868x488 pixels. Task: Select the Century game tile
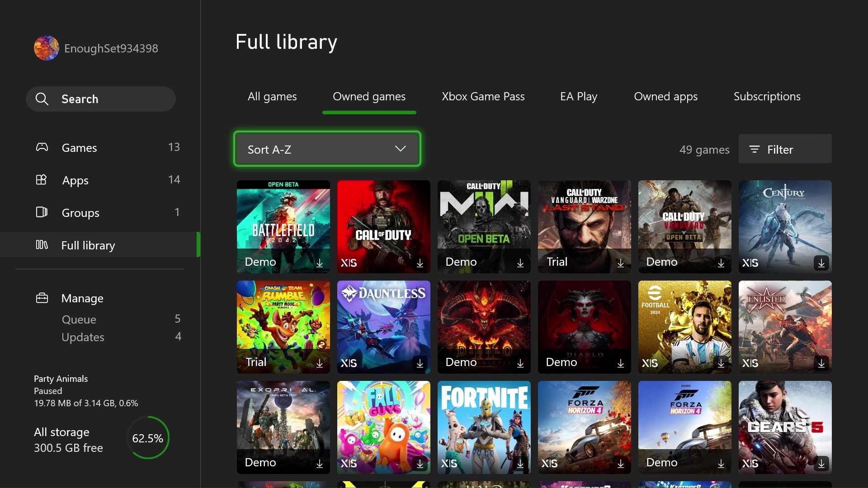(785, 227)
